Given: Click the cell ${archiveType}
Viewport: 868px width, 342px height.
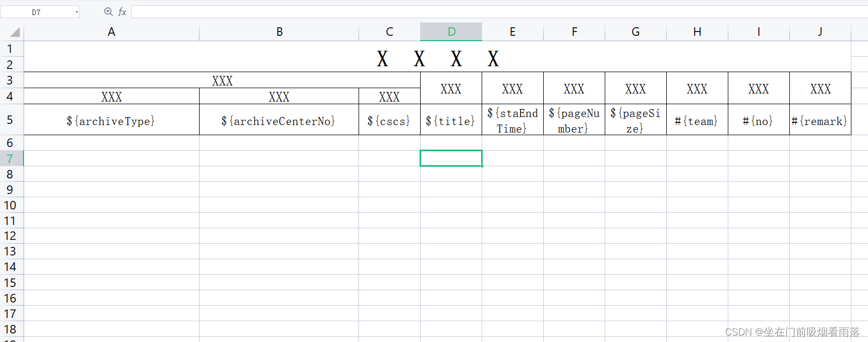Looking at the screenshot, I should (111, 120).
